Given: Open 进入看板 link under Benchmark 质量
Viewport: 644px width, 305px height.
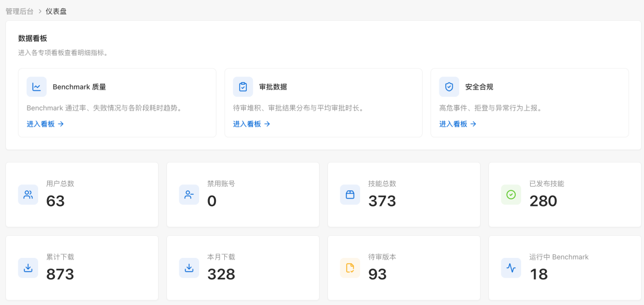Looking at the screenshot, I should pyautogui.click(x=45, y=124).
